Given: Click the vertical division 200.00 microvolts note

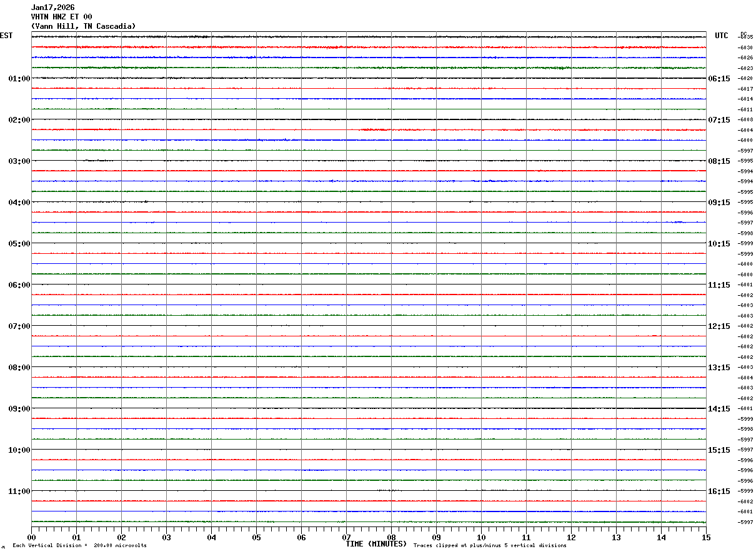Looking at the screenshot, I should (79, 546).
